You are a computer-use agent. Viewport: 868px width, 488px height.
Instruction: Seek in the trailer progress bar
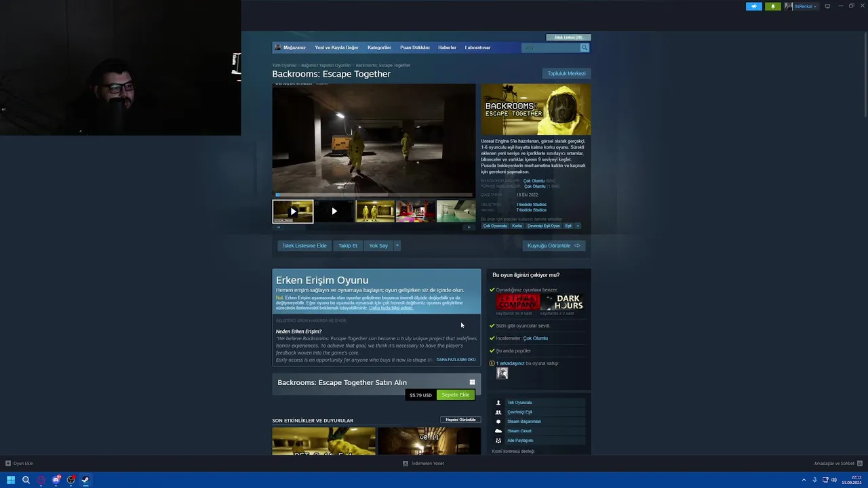click(374, 195)
